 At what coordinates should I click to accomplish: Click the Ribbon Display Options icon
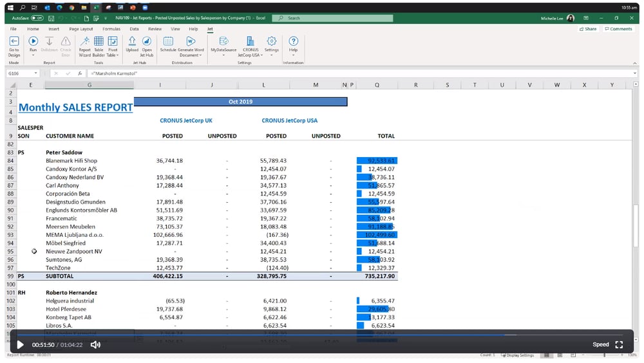tap(586, 18)
